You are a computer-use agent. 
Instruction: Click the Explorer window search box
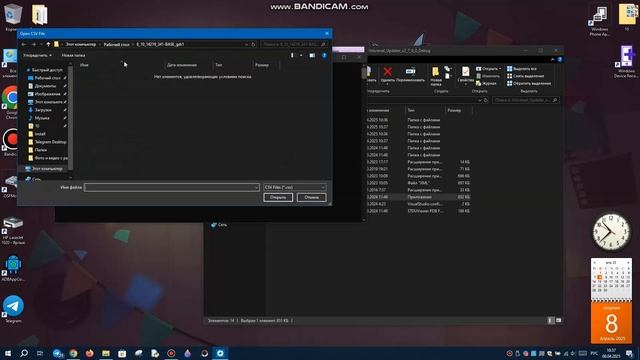[x=526, y=100]
